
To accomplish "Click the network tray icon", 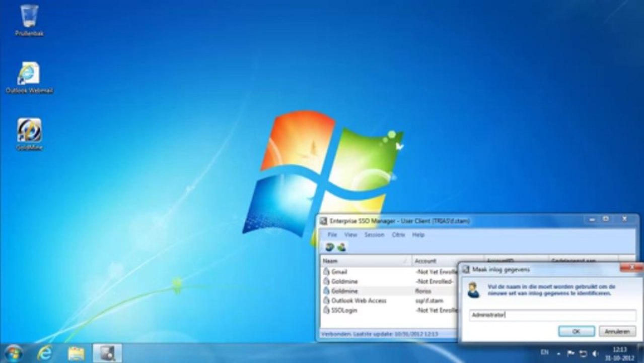I will (583, 353).
